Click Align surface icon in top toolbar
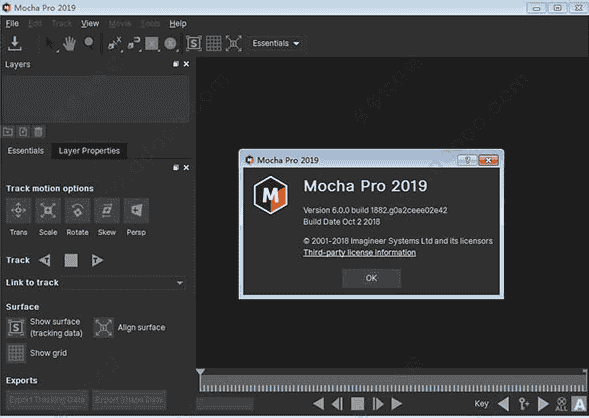Screen dimensions: 589x418 pos(234,44)
